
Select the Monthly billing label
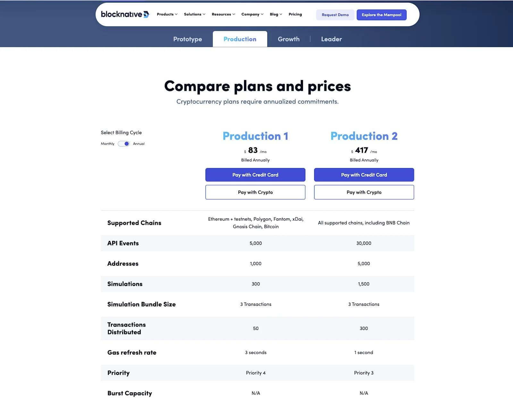click(107, 144)
